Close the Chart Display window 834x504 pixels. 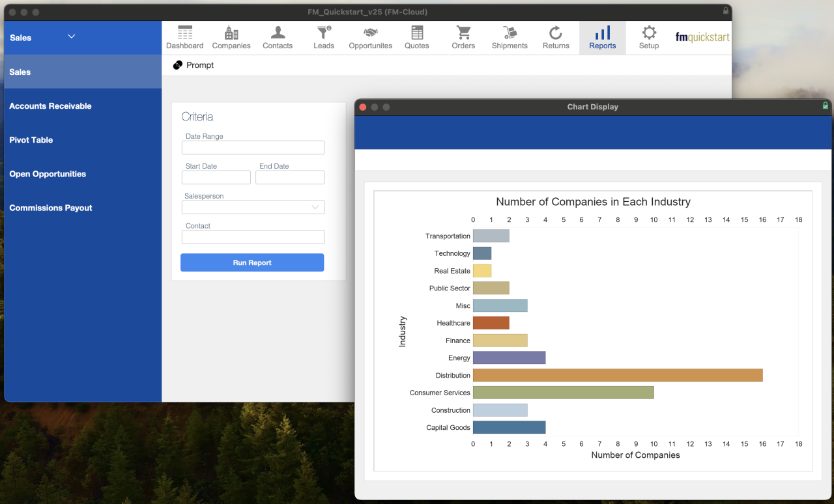tap(363, 107)
